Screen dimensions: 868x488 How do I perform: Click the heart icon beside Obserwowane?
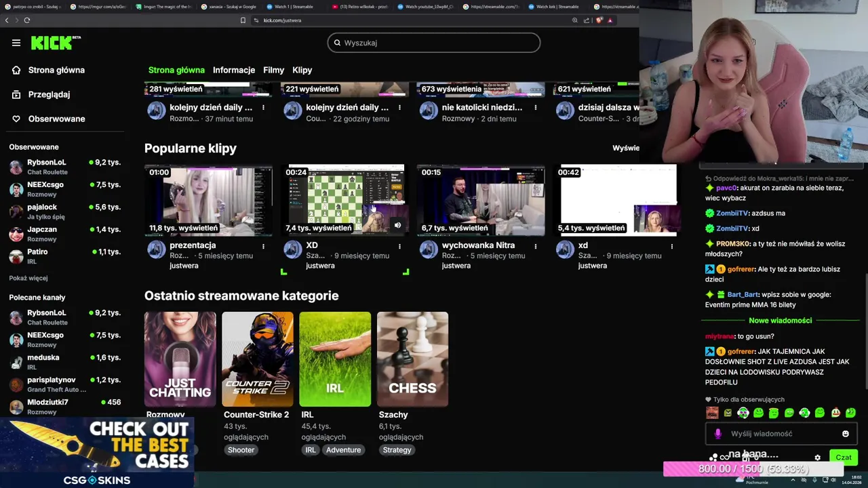click(x=16, y=119)
